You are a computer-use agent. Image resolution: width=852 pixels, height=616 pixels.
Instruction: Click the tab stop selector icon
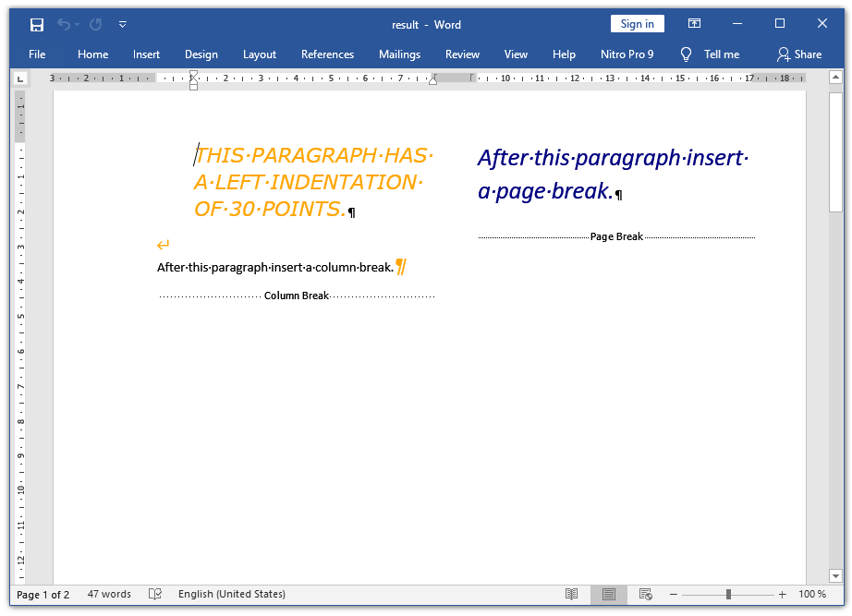click(x=20, y=79)
